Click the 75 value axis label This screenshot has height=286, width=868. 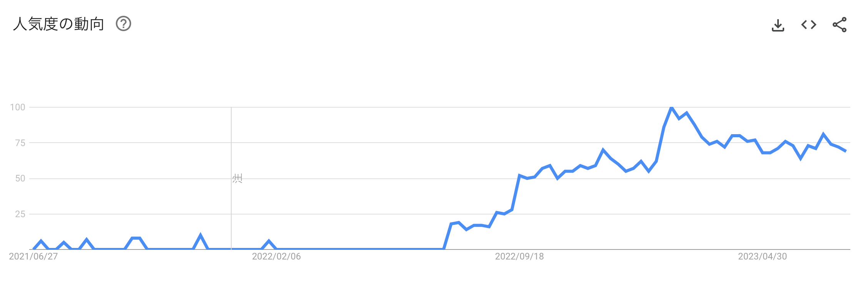(20, 143)
